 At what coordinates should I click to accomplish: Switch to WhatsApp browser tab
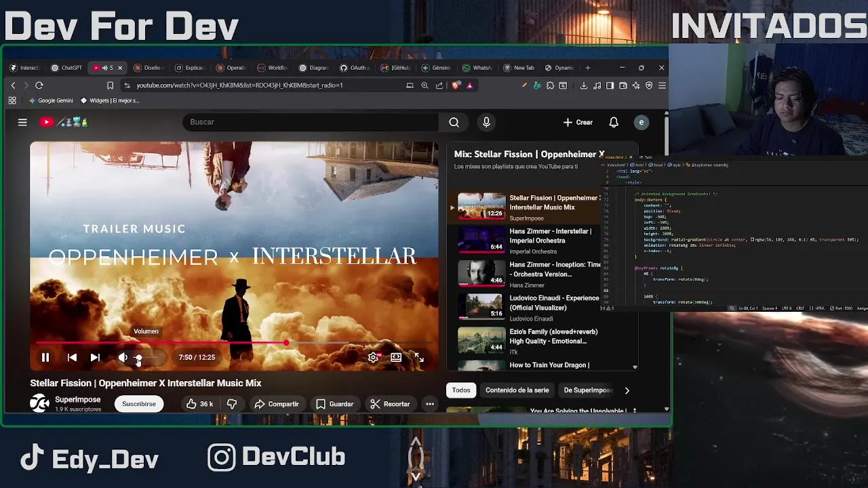[x=477, y=68]
